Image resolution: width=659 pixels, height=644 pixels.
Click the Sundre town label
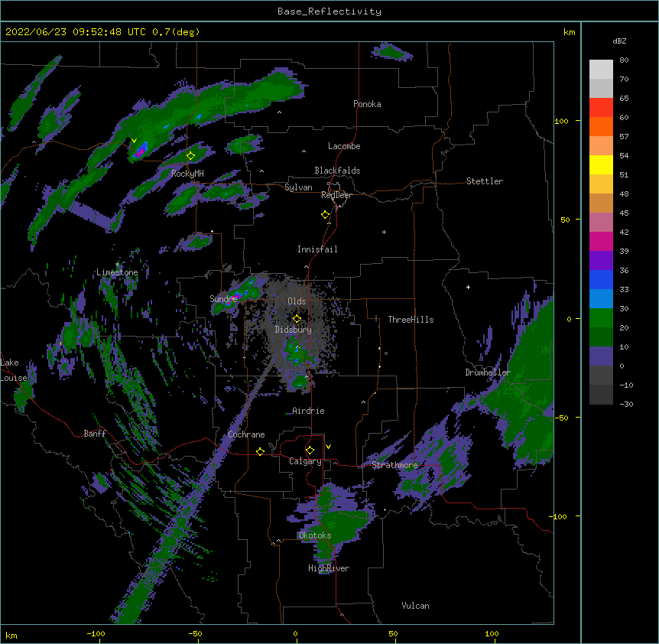(x=223, y=299)
